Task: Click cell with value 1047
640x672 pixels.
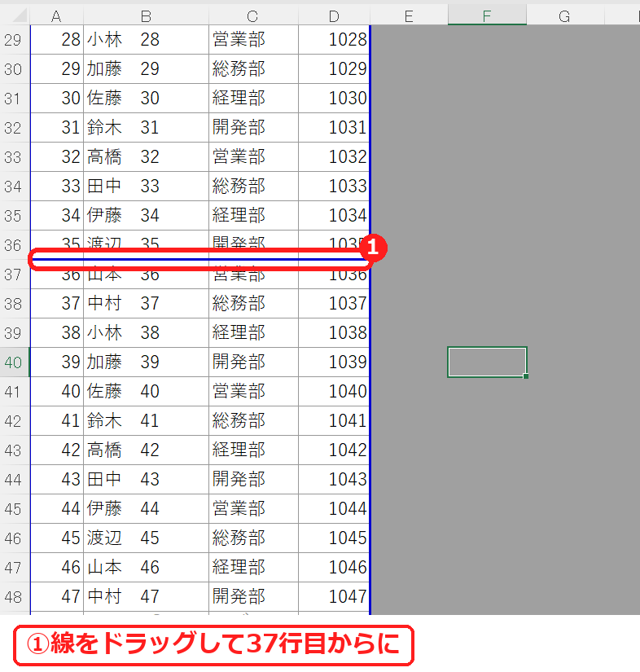Action: (334, 596)
